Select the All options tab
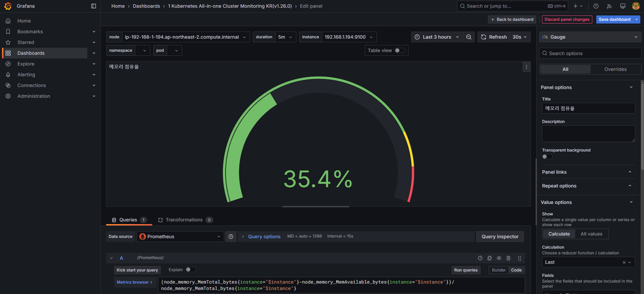 [x=565, y=69]
